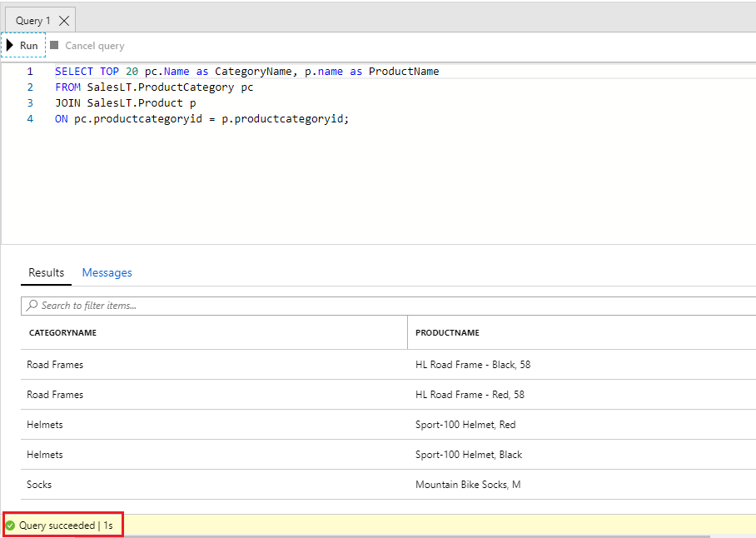Select the Results tab
This screenshot has height=538, width=756.
pos(46,272)
